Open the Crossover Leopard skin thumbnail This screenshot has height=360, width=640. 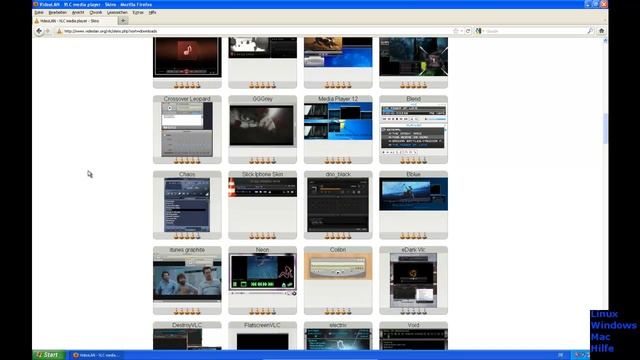pos(187,129)
